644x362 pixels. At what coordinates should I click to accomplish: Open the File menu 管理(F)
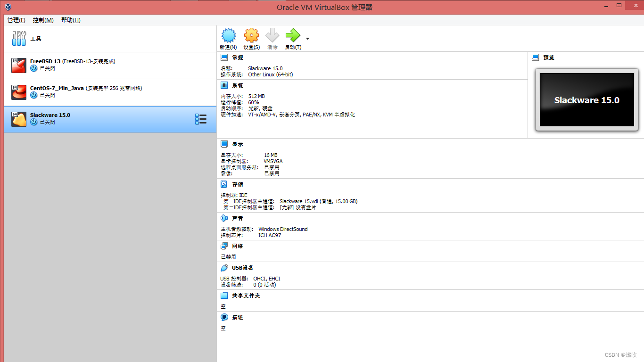pyautogui.click(x=17, y=20)
